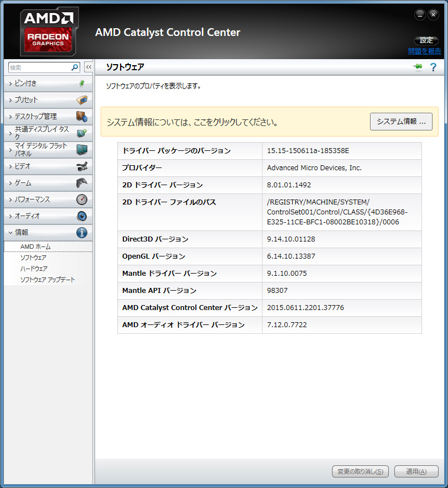
Task: Minimize the Catalyst Control Center window
Action: (420, 14)
